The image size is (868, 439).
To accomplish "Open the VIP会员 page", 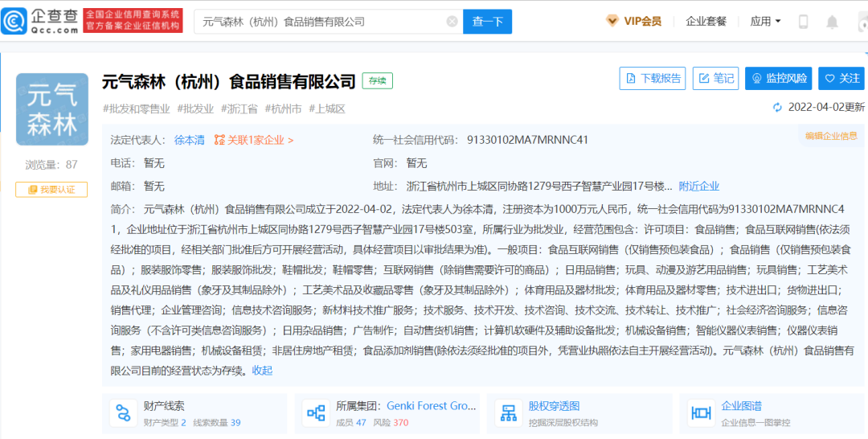I will point(642,22).
